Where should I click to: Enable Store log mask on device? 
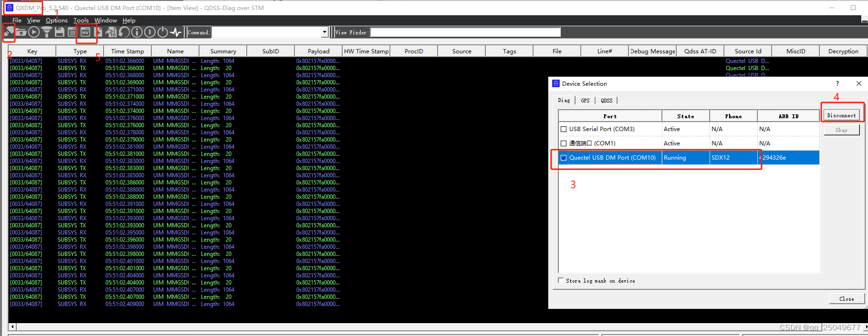tap(561, 280)
